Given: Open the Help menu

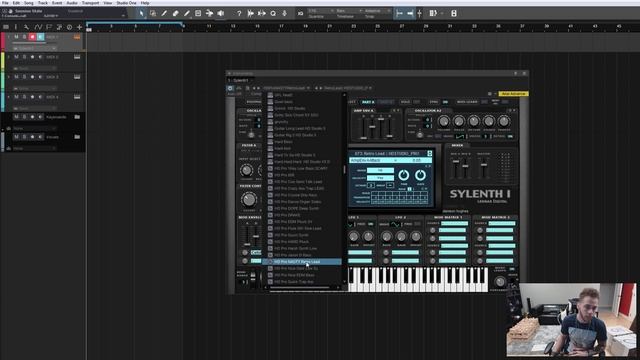Looking at the screenshot, I should coord(145,3).
